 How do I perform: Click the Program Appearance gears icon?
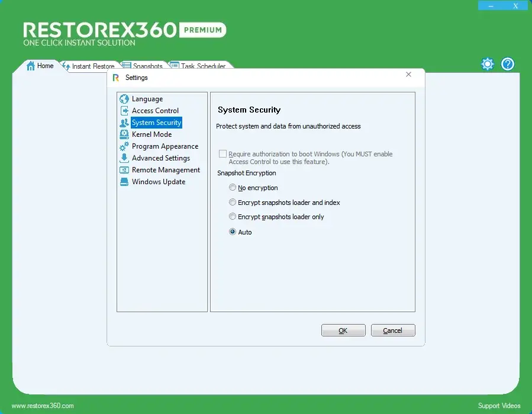(124, 146)
